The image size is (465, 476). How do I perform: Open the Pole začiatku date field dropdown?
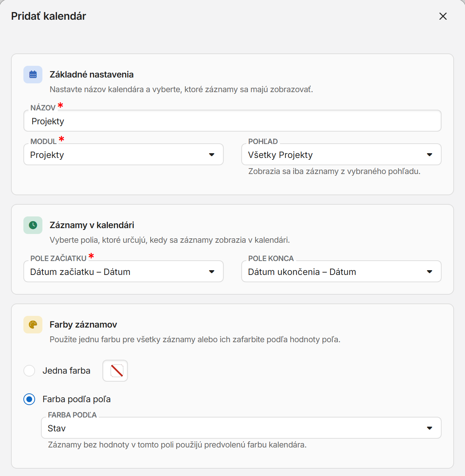124,271
